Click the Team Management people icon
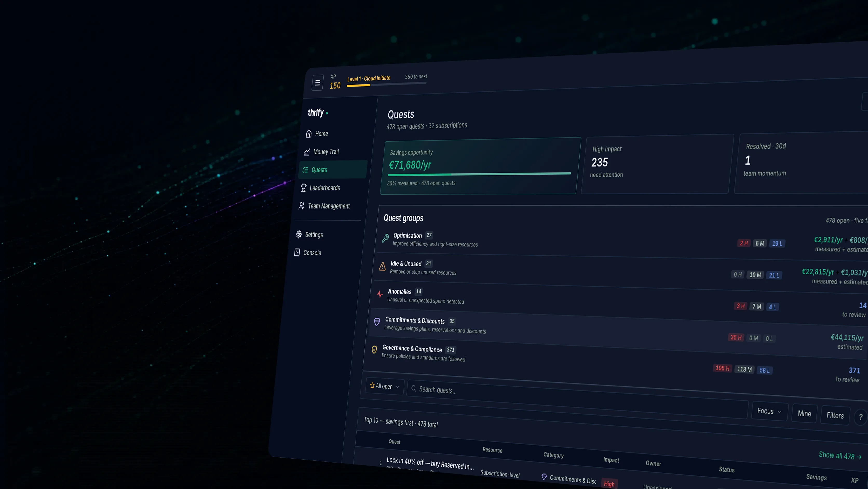This screenshot has height=489, width=868. pyautogui.click(x=302, y=206)
